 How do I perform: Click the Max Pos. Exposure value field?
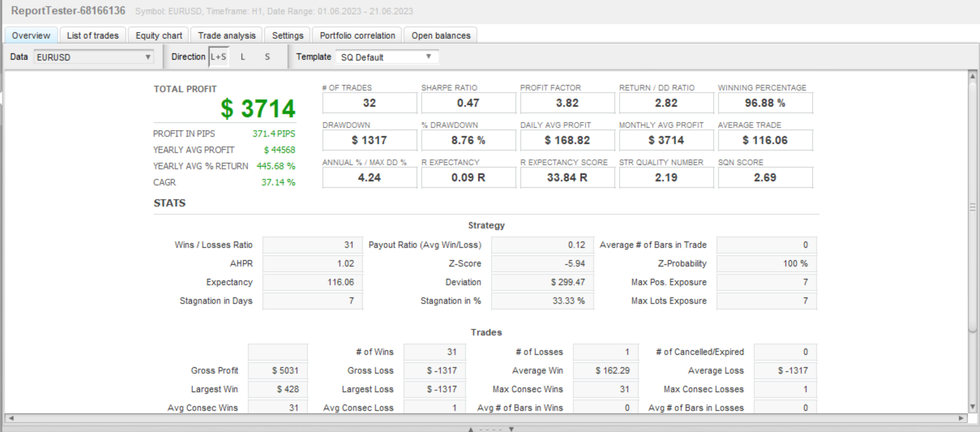[766, 282]
